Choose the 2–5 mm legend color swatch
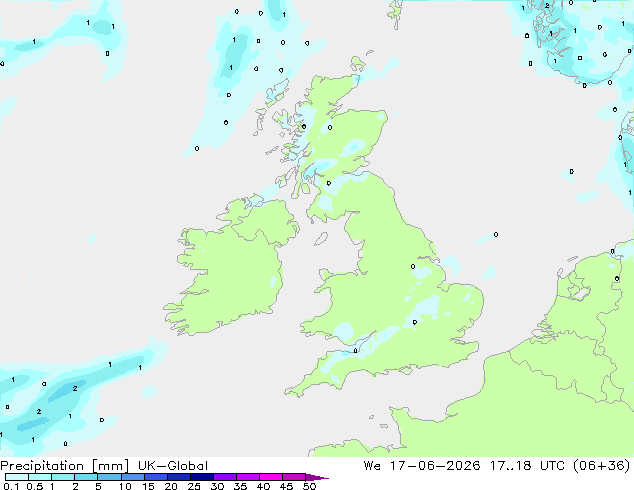The height and width of the screenshot is (490, 634). pos(86,477)
